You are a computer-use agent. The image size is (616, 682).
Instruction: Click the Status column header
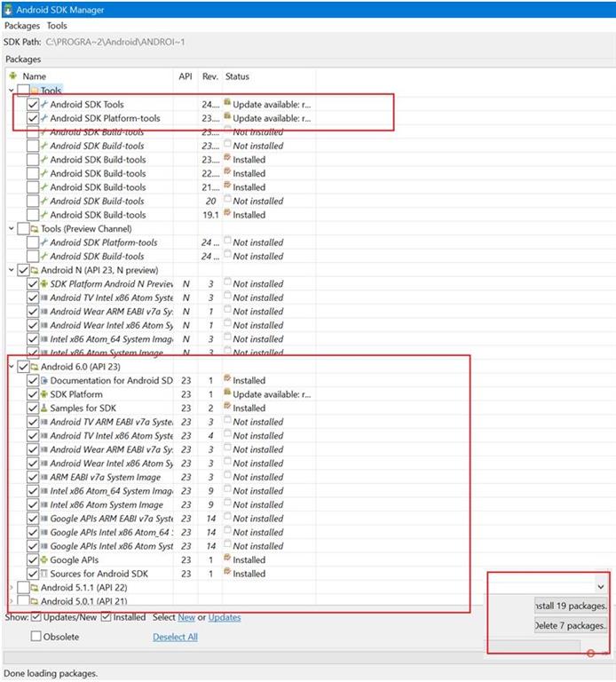237,76
